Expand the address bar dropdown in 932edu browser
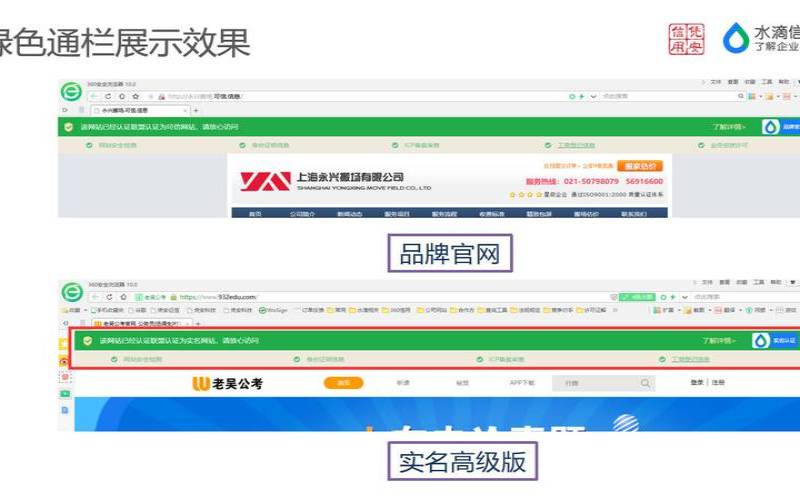800x500 pixels. coord(685,297)
